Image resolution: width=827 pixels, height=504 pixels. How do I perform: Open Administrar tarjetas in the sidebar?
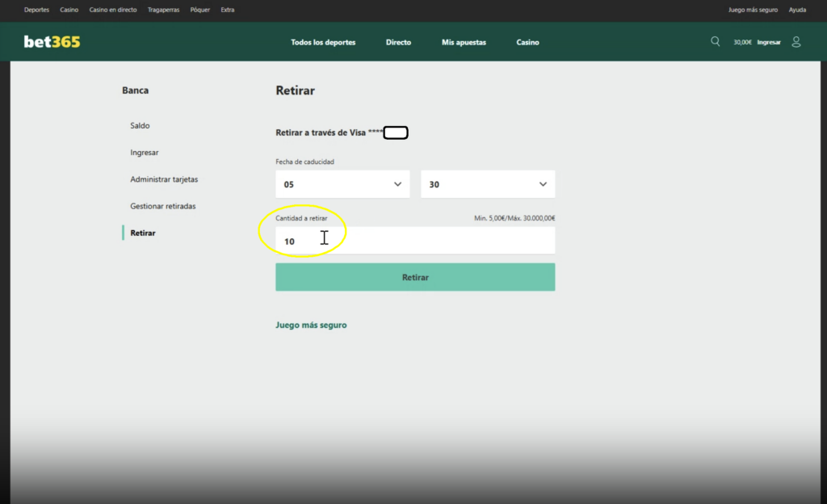pos(164,179)
